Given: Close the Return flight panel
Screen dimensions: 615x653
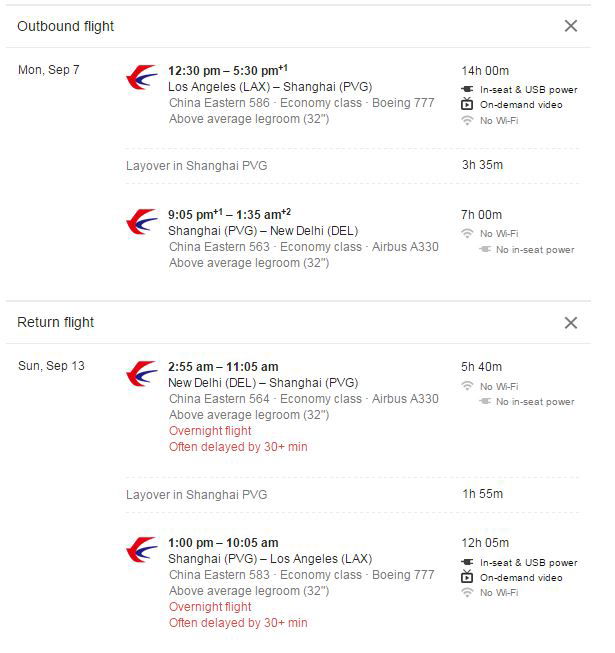Looking at the screenshot, I should tap(570, 322).
